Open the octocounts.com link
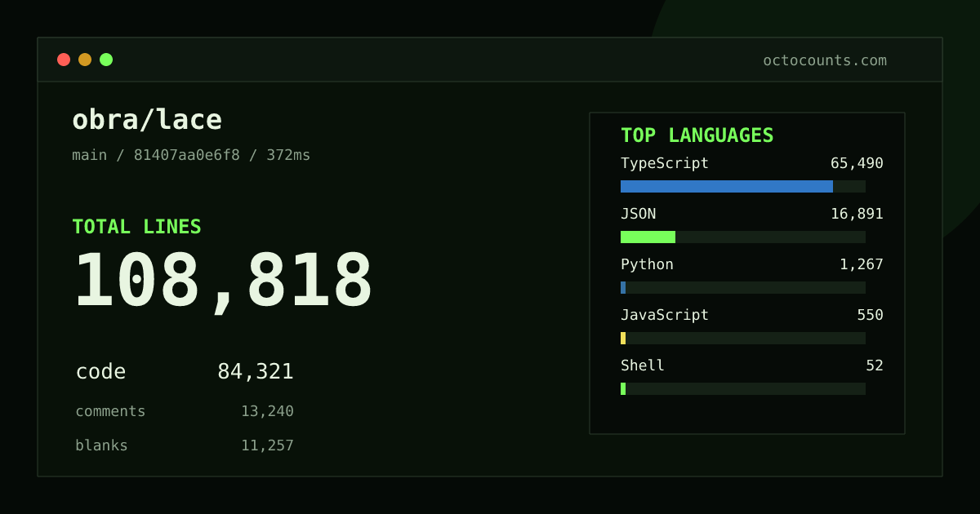This screenshot has height=514, width=980. point(825,60)
